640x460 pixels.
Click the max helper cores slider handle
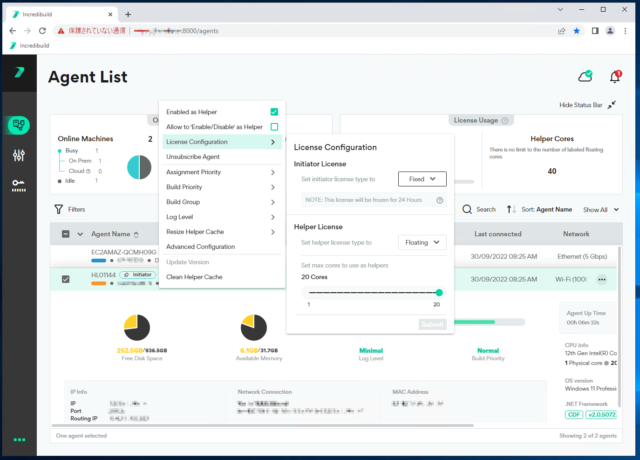(439, 292)
